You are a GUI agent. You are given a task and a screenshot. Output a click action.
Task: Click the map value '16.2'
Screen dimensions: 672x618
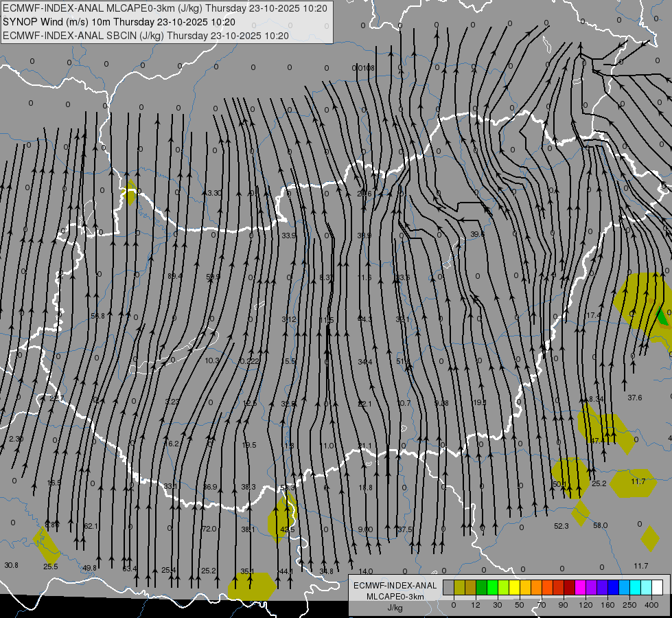tap(172, 444)
